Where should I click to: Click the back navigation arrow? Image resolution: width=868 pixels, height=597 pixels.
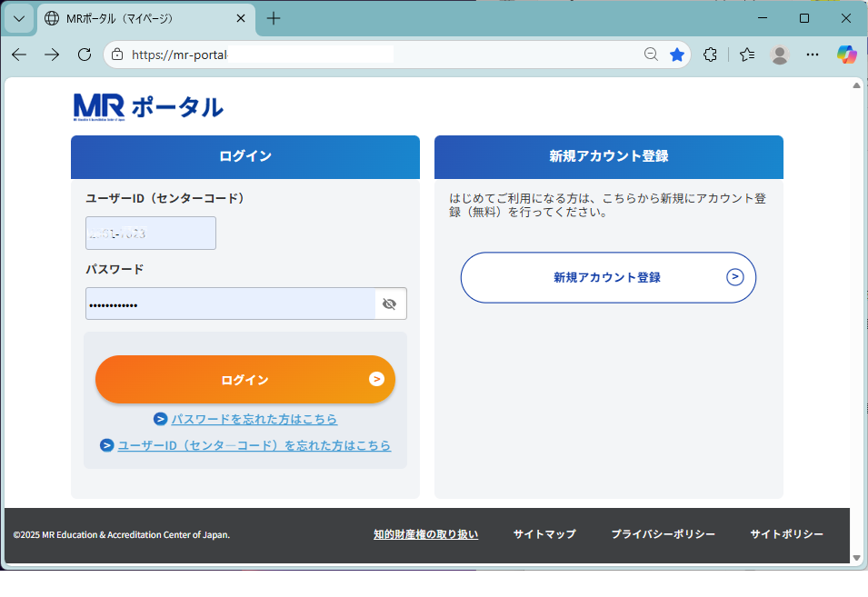[18, 55]
